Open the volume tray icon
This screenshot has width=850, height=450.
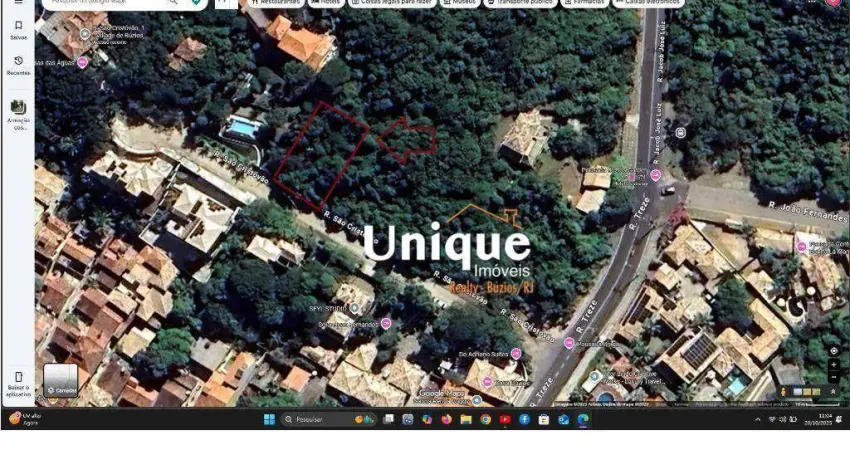(x=782, y=419)
